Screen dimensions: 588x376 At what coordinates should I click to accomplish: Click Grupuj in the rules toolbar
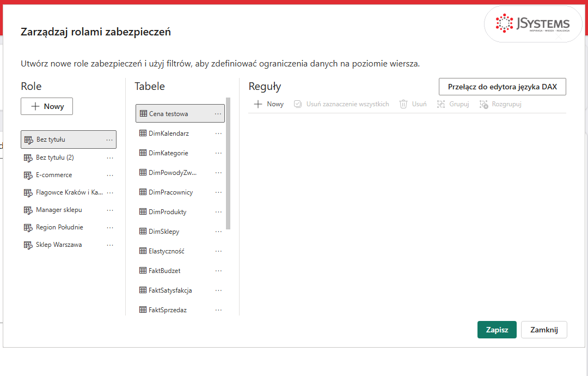[x=453, y=104]
